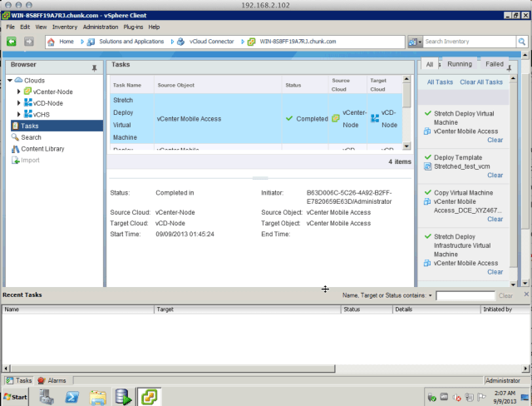
Task: Click the Windows Start button
Action: coord(15,397)
